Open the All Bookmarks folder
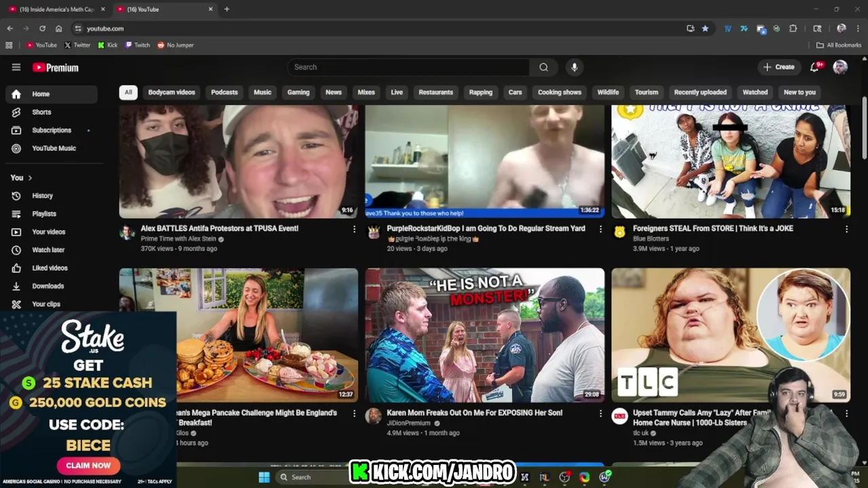Screen dimensions: 868x488 coord(839,45)
